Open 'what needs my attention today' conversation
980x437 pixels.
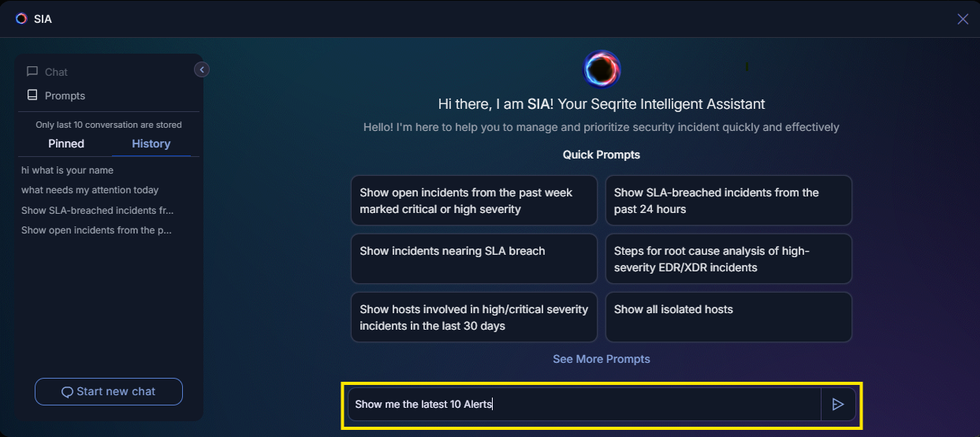pos(90,190)
